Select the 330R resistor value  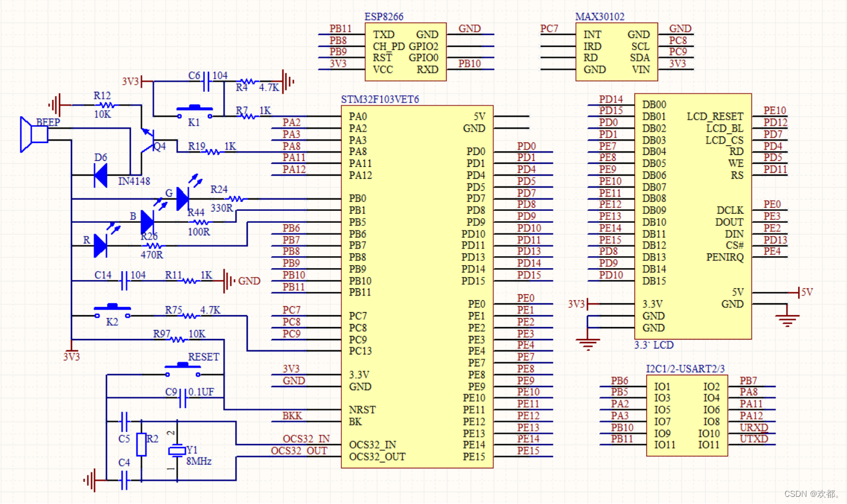click(x=222, y=208)
